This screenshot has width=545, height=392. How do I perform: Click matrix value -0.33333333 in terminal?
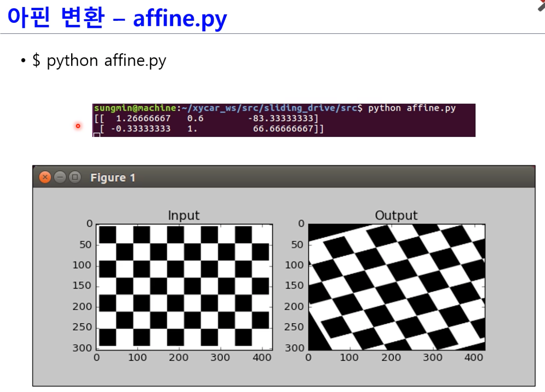pos(141,129)
